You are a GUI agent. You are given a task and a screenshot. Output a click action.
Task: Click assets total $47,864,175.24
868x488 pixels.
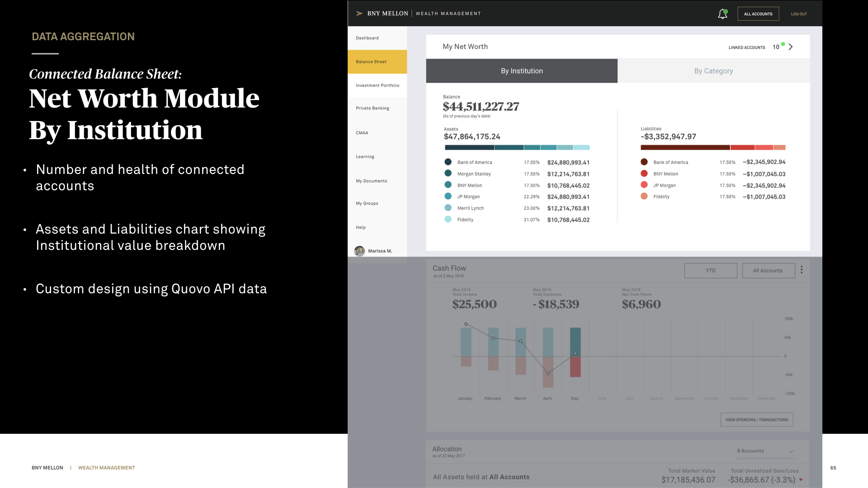tap(472, 136)
